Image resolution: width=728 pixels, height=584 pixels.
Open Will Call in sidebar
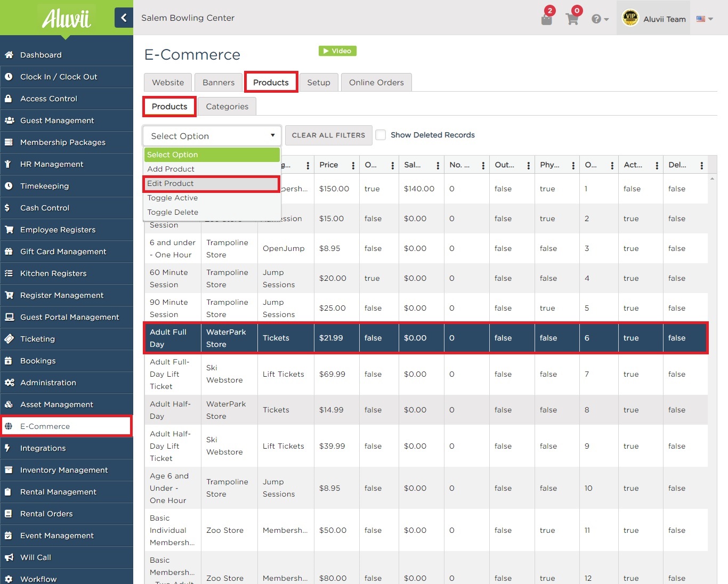pyautogui.click(x=67, y=557)
